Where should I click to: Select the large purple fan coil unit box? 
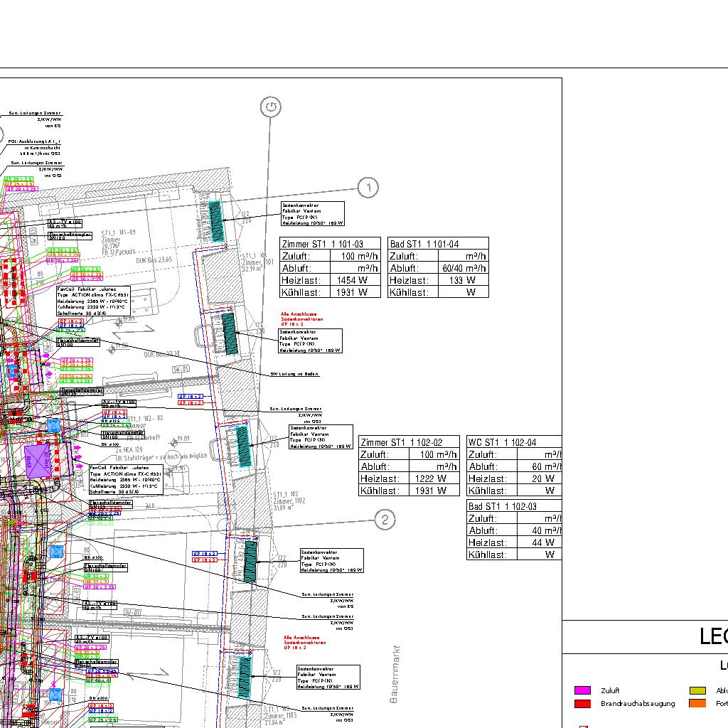(38, 461)
